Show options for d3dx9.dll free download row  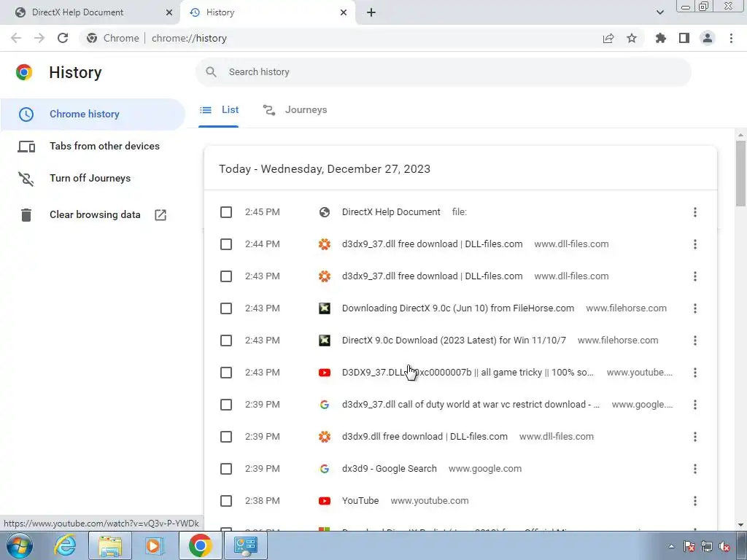[695, 437]
